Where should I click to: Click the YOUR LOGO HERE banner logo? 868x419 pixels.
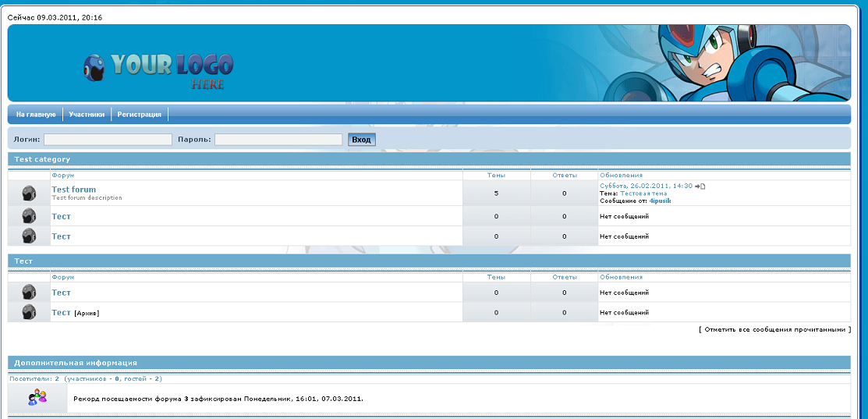tap(158, 71)
